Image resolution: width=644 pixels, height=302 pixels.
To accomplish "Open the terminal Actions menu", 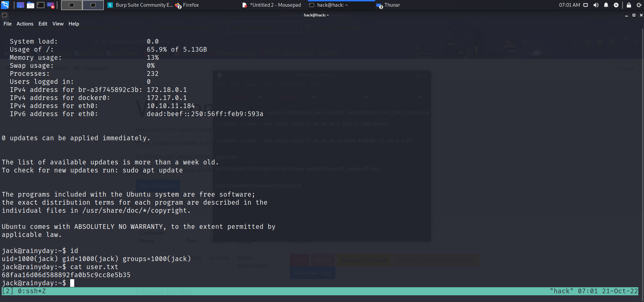I will (25, 24).
